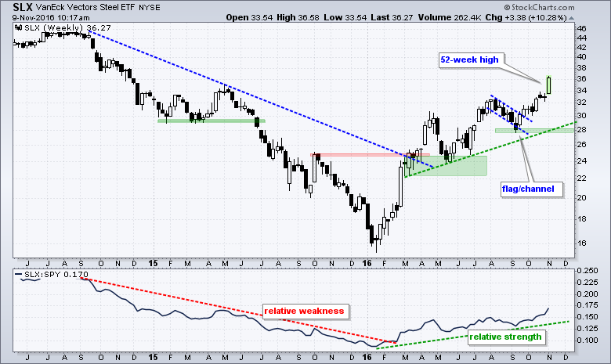
Task: Click the High 36.58 value
Action: coord(298,17)
